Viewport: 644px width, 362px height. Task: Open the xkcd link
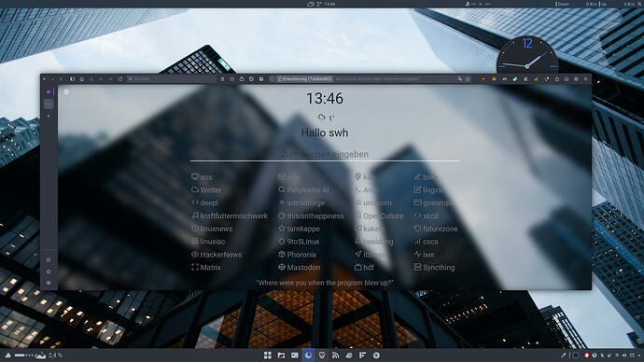[427, 216]
